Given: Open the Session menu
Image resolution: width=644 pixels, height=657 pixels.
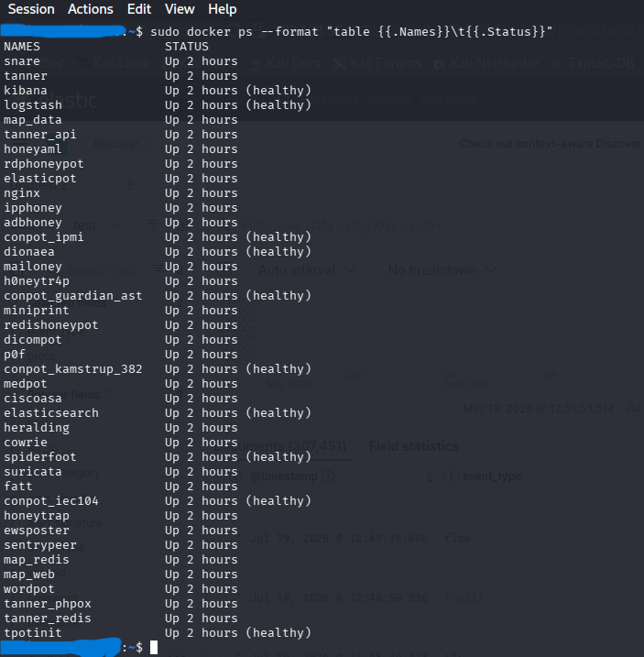Looking at the screenshot, I should coord(31,9).
